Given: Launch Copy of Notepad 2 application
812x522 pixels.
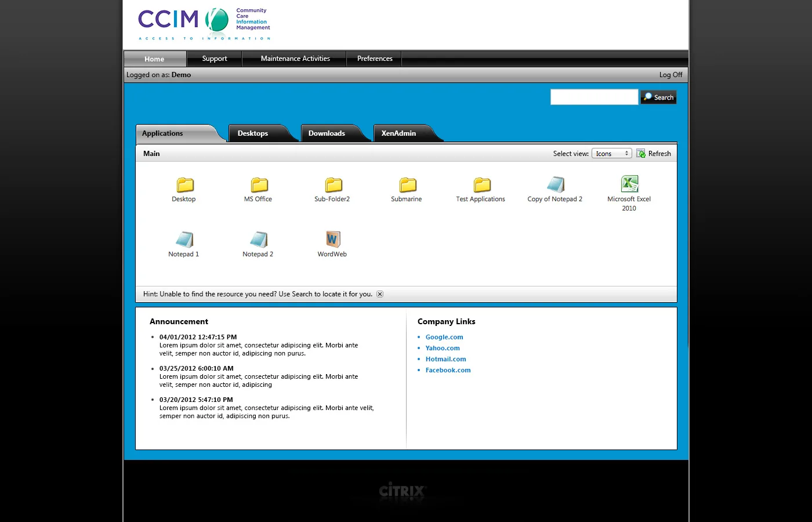Looking at the screenshot, I should [x=555, y=184].
